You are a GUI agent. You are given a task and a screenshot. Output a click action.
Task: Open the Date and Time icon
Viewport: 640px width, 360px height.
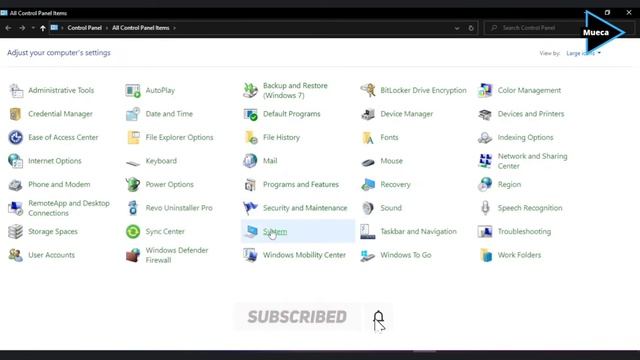[x=133, y=114]
